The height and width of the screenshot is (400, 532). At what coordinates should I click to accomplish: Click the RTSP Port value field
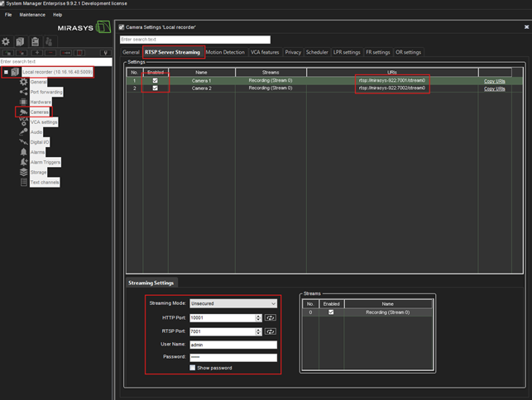(223, 331)
